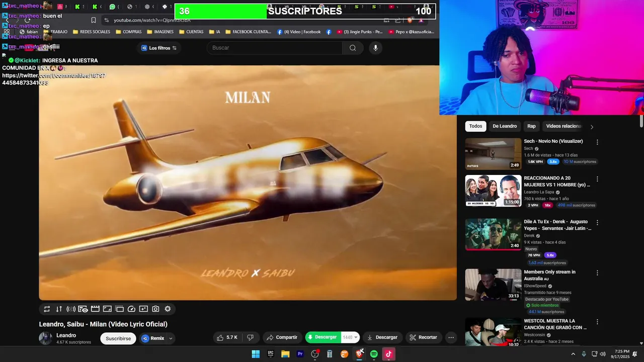Open the Windows Start menu

(256, 354)
